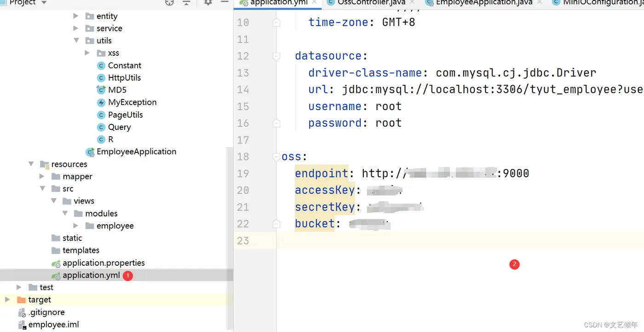This screenshot has height=332, width=644.
Task: Click the "time-zone: GMT+8" line
Action: point(362,22)
